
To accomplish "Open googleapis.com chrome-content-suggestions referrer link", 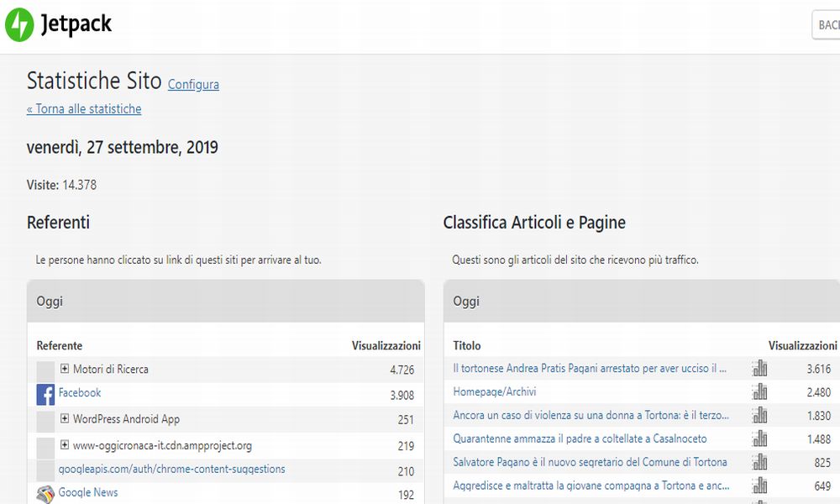I will click(171, 469).
